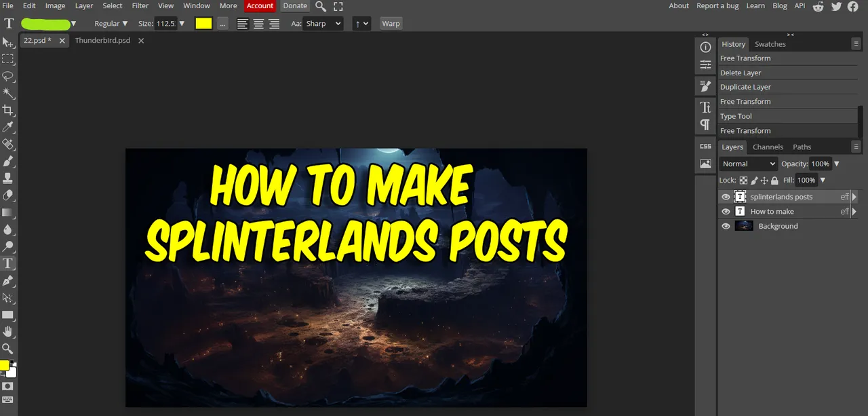Select the Type tool in left toolbar
The image size is (868, 416).
8,263
